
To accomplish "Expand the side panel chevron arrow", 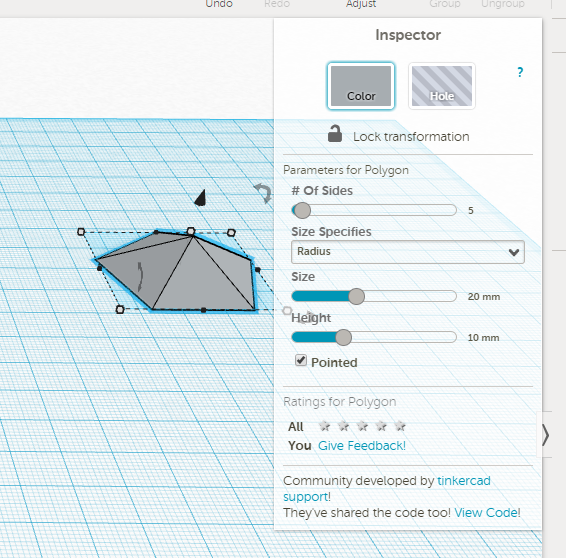I will pyautogui.click(x=545, y=435).
